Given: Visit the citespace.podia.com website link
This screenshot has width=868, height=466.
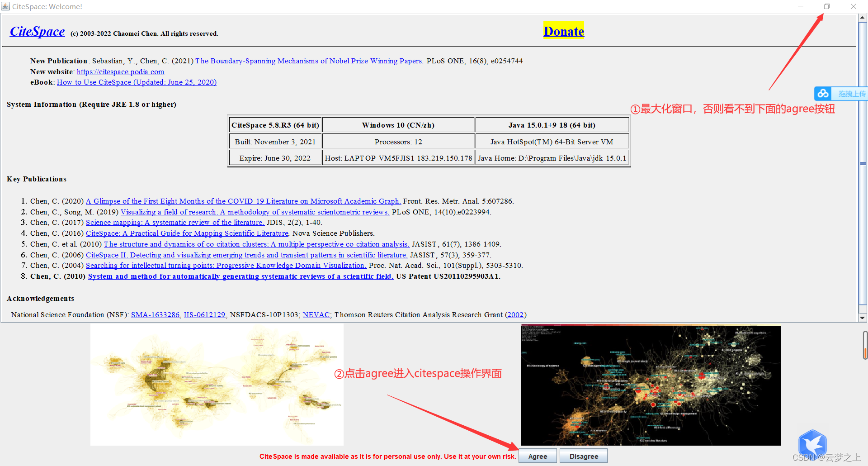Looking at the screenshot, I should 121,71.
